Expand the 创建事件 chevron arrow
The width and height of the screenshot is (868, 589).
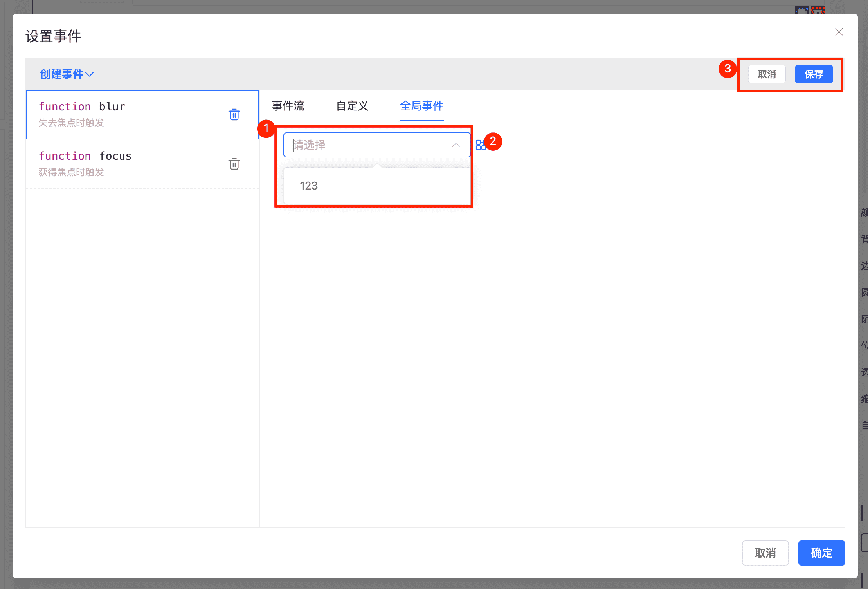[90, 74]
